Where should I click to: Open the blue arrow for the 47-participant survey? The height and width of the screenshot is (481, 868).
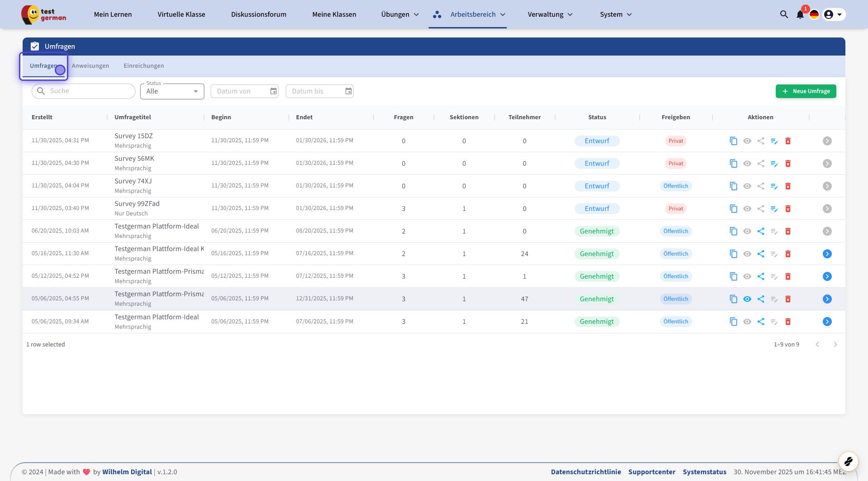pos(827,299)
